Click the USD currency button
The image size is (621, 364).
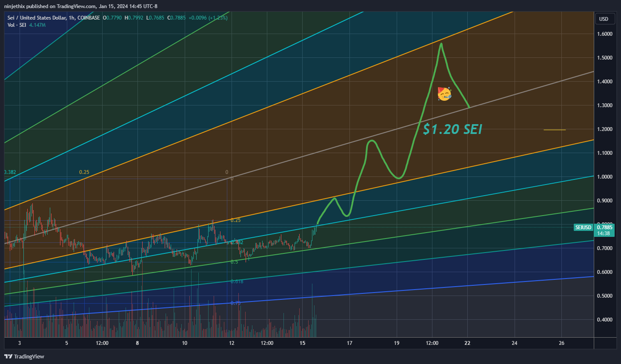[x=604, y=19]
